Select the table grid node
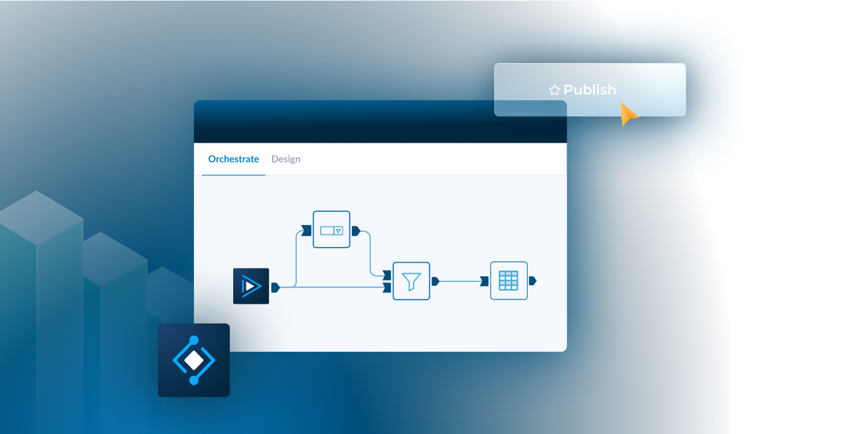The height and width of the screenshot is (434, 868). pos(509,281)
